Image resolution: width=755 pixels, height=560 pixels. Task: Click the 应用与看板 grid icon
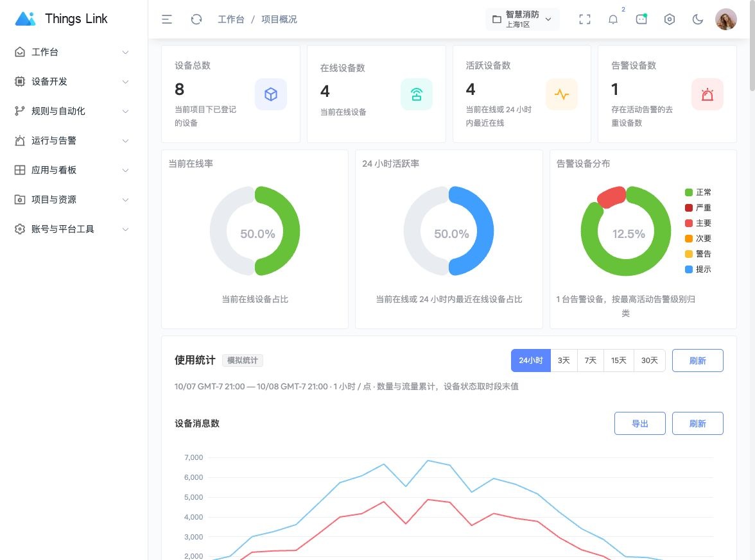click(20, 170)
